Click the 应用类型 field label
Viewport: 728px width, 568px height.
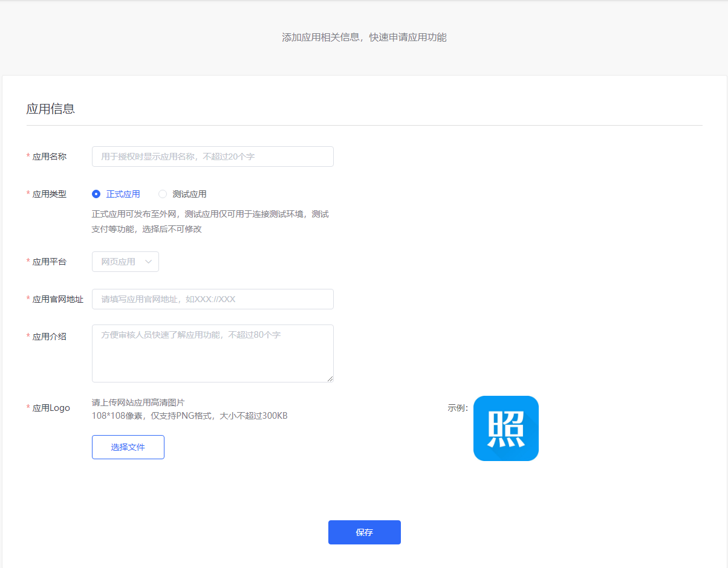[50, 194]
